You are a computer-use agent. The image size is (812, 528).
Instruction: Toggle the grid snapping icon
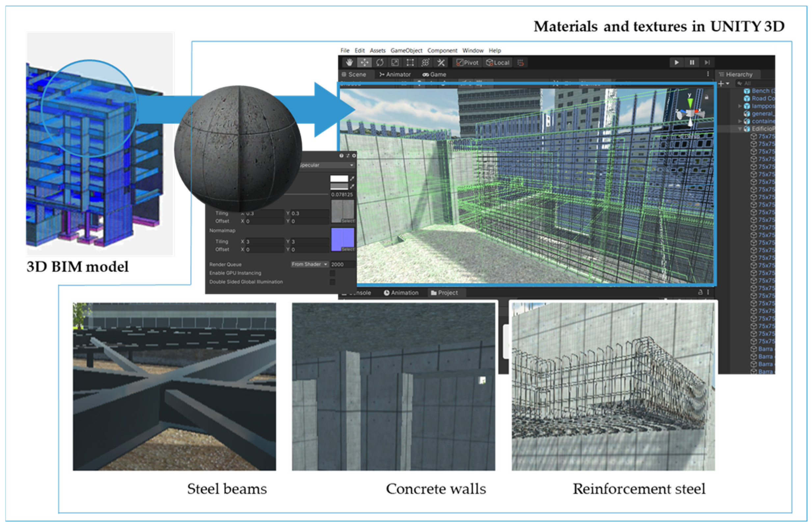coord(521,63)
